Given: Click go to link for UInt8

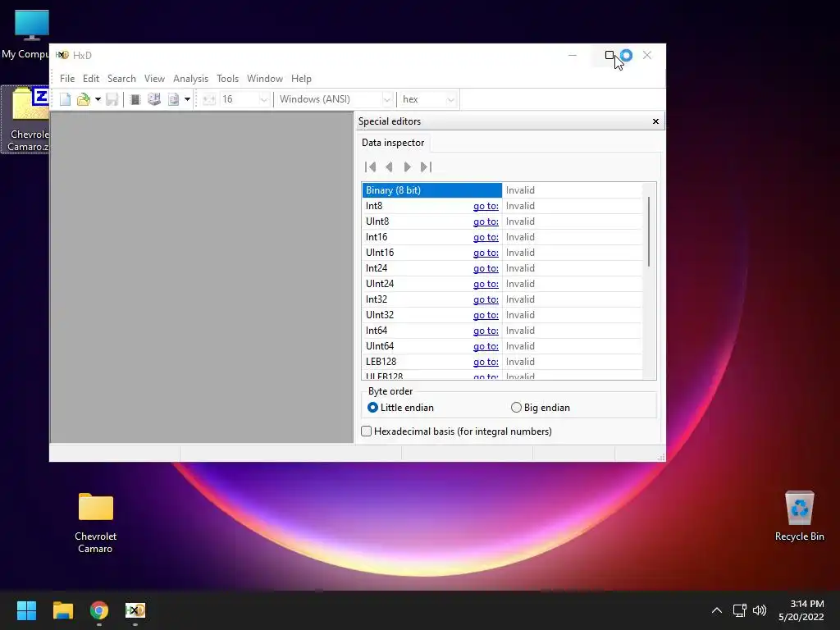Looking at the screenshot, I should [486, 221].
